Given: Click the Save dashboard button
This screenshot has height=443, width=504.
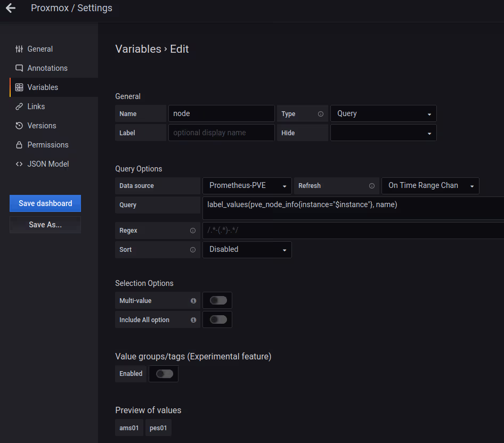Looking at the screenshot, I should (x=45, y=203).
